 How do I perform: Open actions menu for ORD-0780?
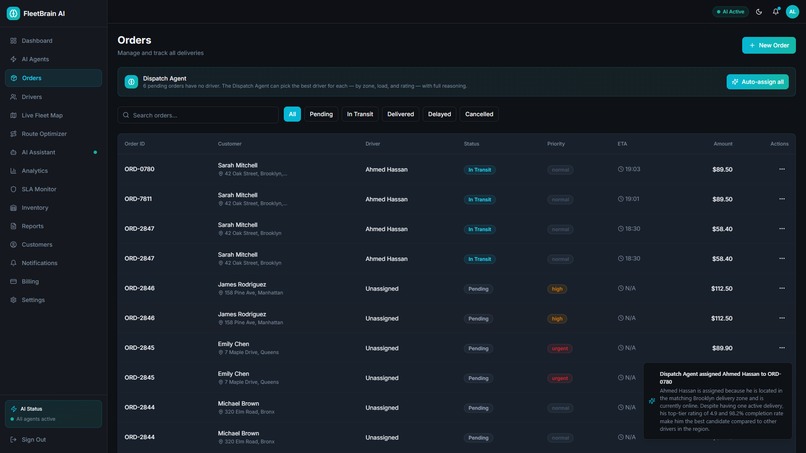point(782,169)
